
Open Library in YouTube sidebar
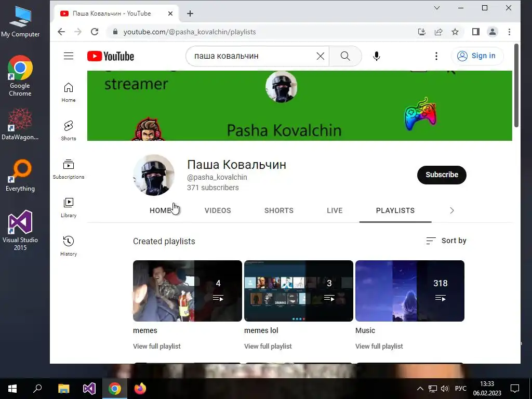pos(69,208)
